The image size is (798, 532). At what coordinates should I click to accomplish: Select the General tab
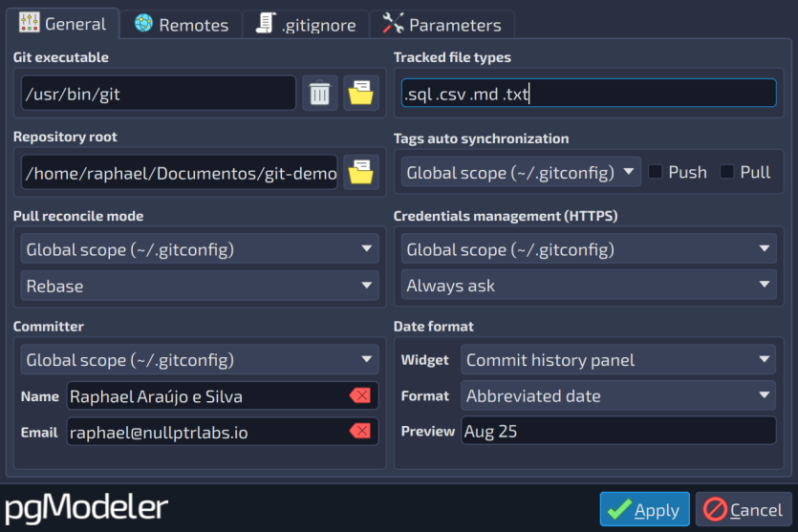click(x=63, y=23)
